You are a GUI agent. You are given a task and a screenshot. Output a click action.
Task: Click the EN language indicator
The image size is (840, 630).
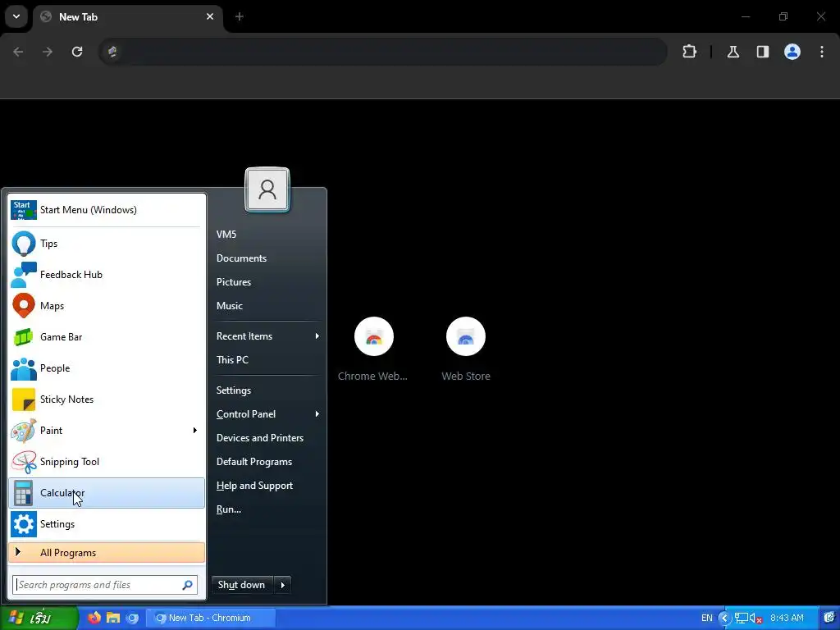click(x=707, y=618)
